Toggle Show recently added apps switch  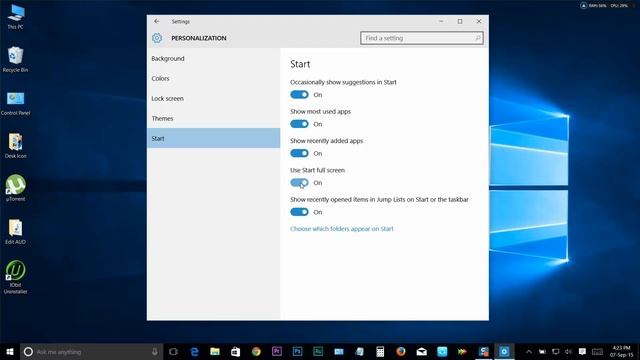coord(299,153)
